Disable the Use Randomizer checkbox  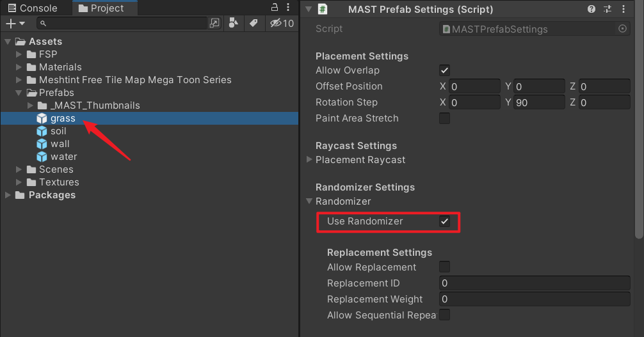tap(444, 221)
